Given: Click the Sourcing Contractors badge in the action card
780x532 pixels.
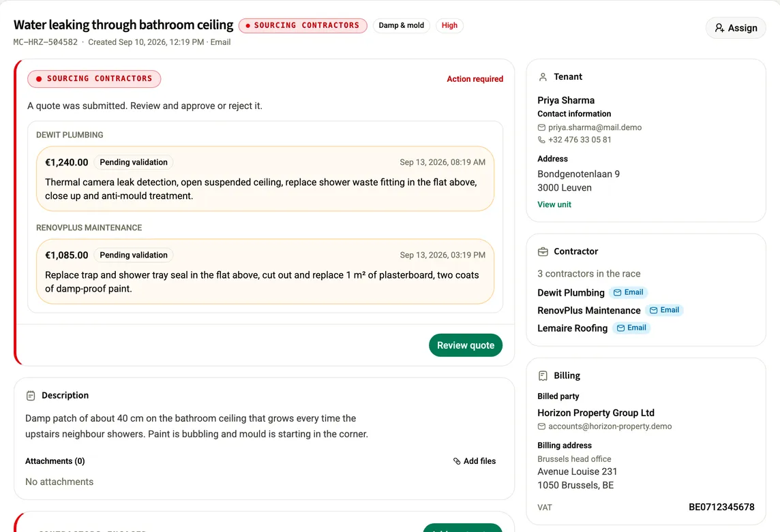Looking at the screenshot, I should [94, 78].
